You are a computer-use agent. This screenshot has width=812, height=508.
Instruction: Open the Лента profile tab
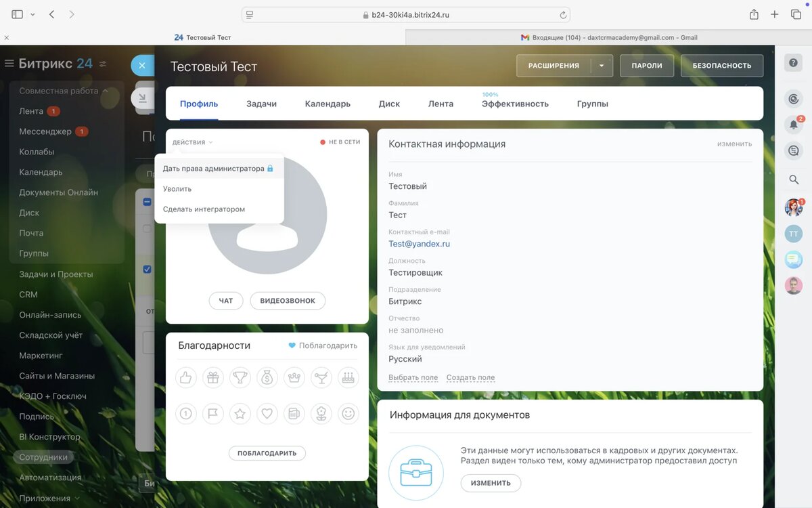tap(441, 104)
